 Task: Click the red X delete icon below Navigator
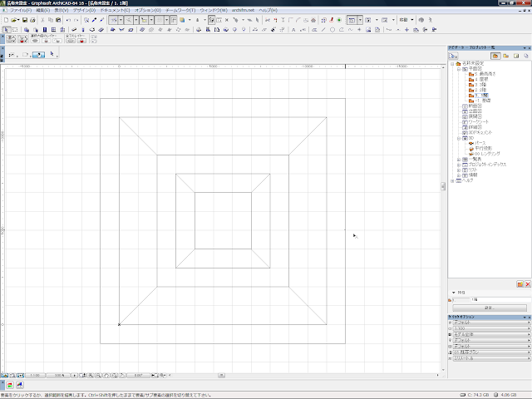point(528,284)
